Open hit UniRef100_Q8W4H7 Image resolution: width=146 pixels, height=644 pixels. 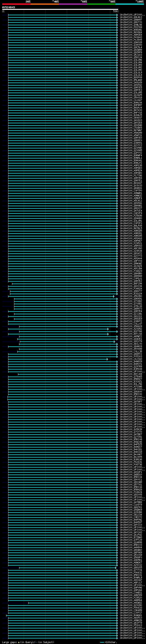[131, 20]
